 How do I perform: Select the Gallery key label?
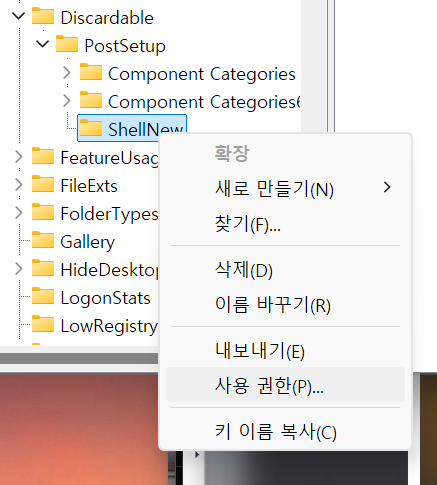88,242
